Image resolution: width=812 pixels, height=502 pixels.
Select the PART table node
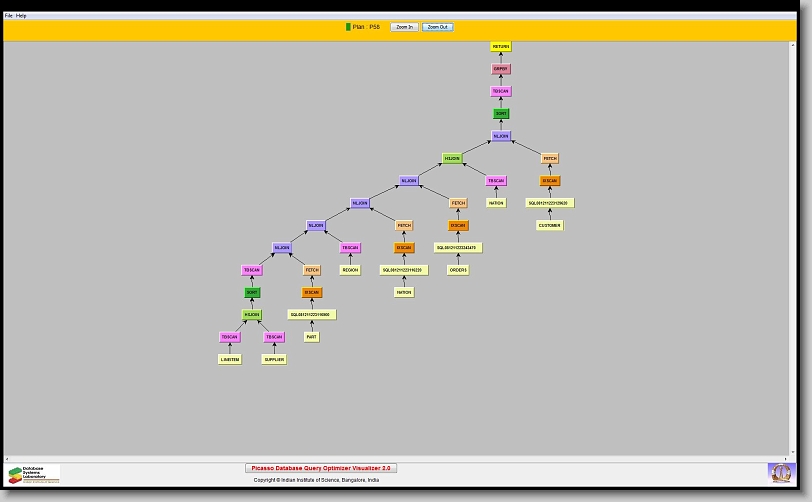[312, 337]
